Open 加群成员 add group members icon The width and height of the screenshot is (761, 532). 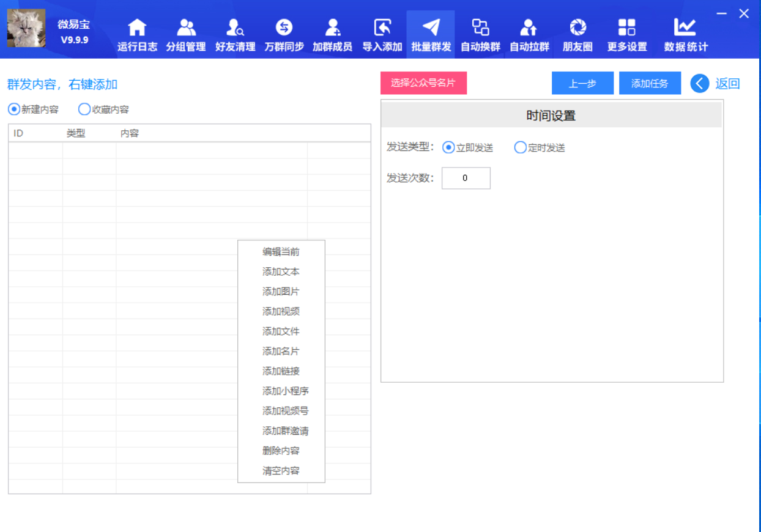coord(332,28)
